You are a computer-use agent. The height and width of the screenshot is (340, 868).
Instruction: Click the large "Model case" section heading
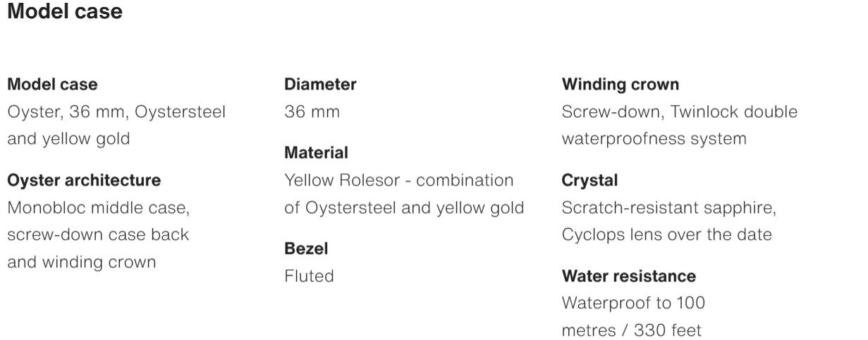tap(65, 12)
